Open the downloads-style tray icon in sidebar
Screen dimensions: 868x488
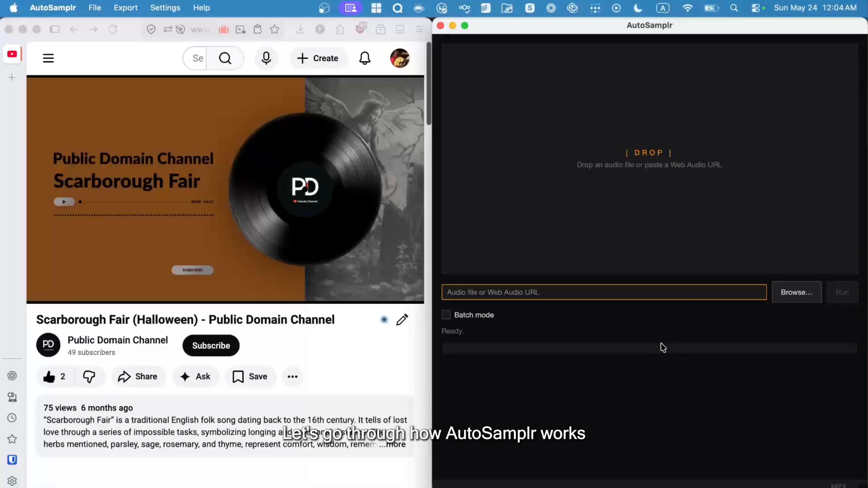(12, 397)
